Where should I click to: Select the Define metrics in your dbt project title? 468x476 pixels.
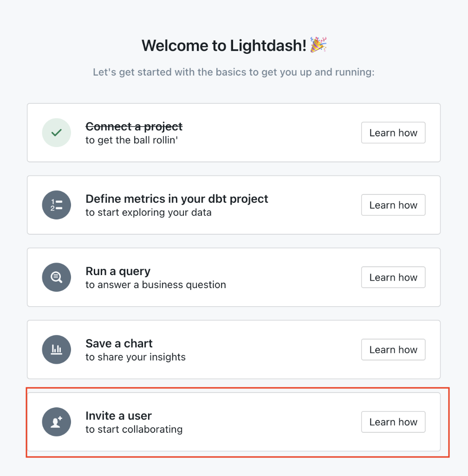[x=177, y=199]
